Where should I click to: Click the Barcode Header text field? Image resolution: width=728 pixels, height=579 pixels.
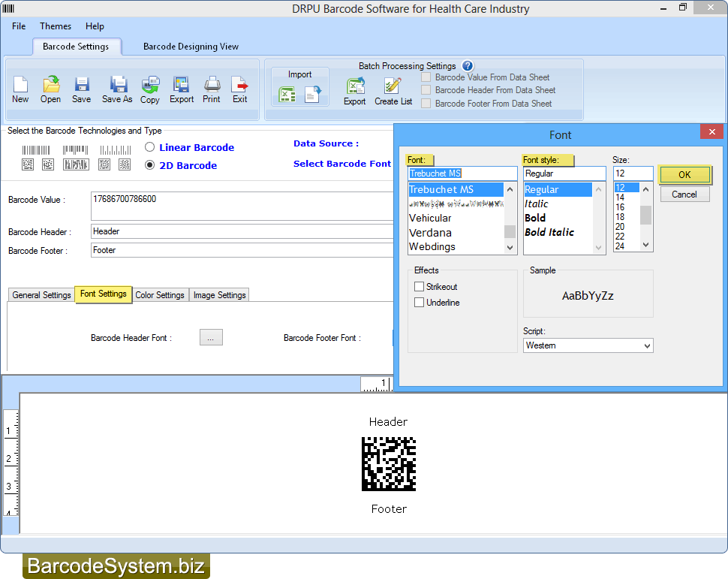tap(242, 231)
